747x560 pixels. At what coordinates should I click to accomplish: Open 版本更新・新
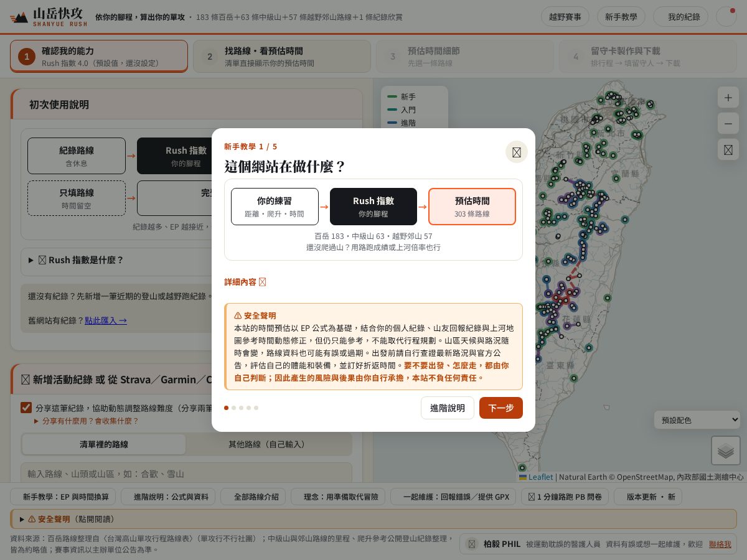(648, 497)
